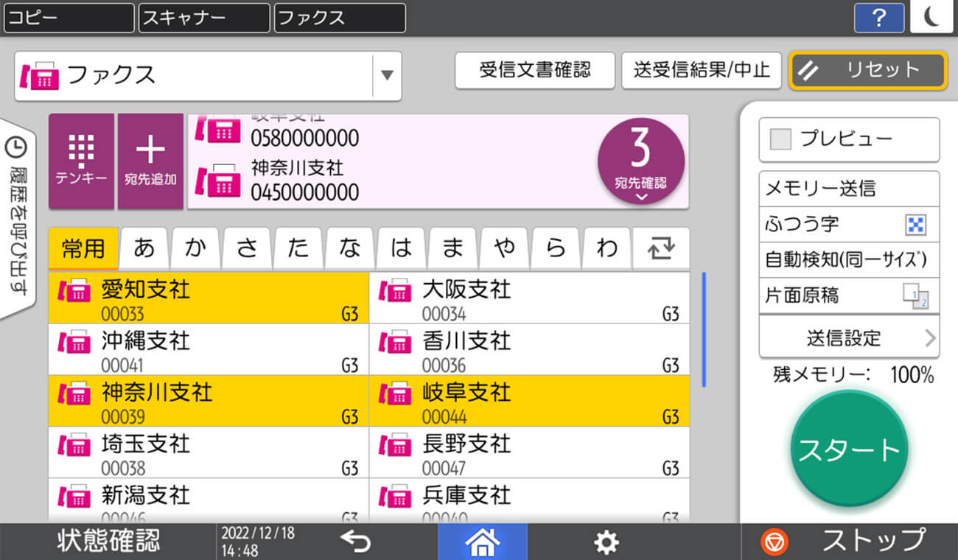Tap the 宛先追加 add destination icon
Screen dimensions: 958x560
[x=150, y=158]
